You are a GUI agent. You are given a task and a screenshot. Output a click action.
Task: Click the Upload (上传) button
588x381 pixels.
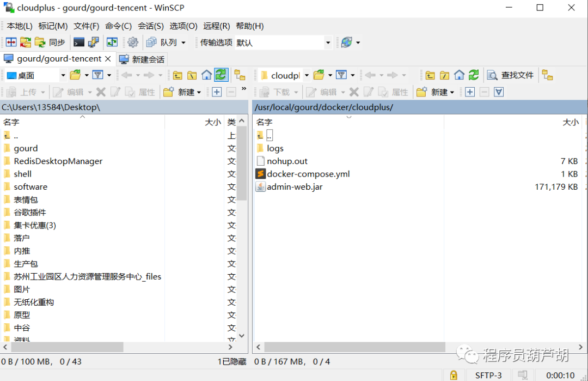click(x=24, y=92)
